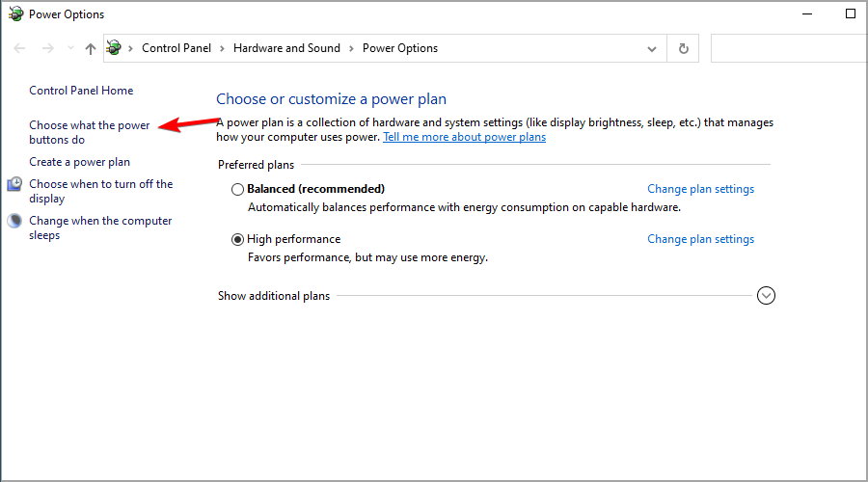Expand chevron after Control Panel breadcrumb
The width and height of the screenshot is (868, 482).
tap(222, 49)
